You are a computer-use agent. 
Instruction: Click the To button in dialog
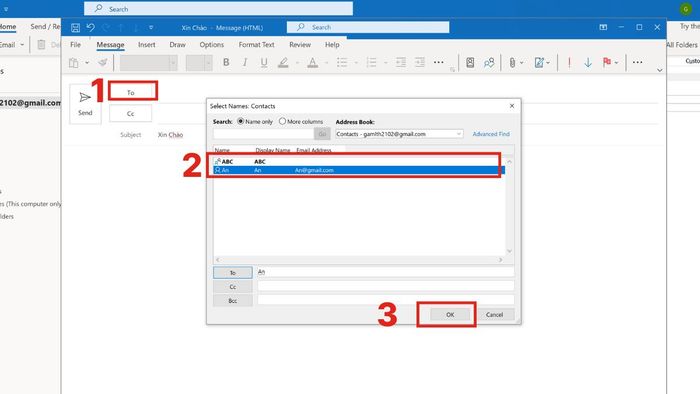(233, 273)
